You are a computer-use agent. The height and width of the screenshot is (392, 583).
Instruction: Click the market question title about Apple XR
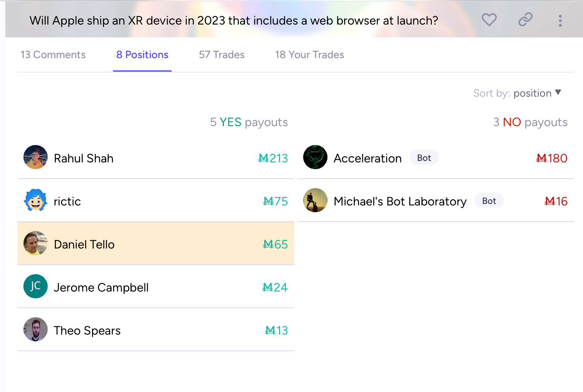(x=234, y=20)
